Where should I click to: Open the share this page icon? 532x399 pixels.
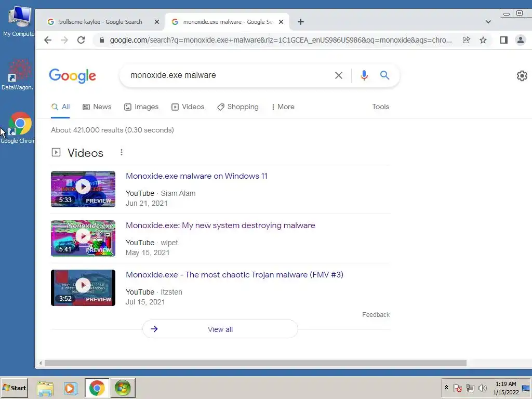click(x=467, y=40)
